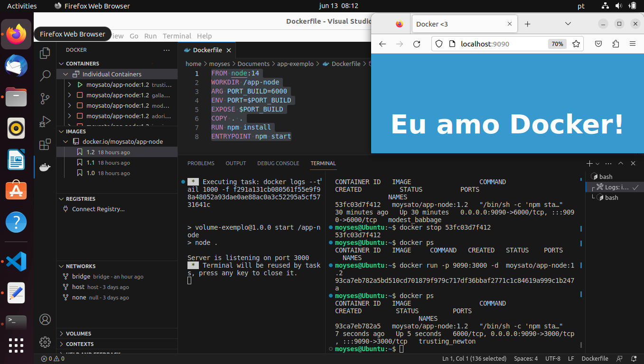List all Firefox tabs dropdown

coord(568,24)
